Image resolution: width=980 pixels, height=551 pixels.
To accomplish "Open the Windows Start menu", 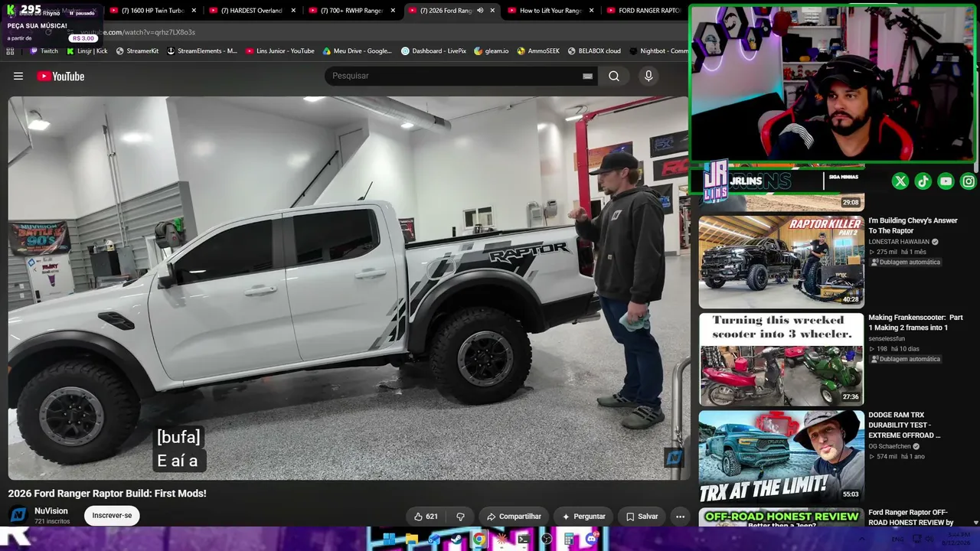I will pyautogui.click(x=389, y=539).
